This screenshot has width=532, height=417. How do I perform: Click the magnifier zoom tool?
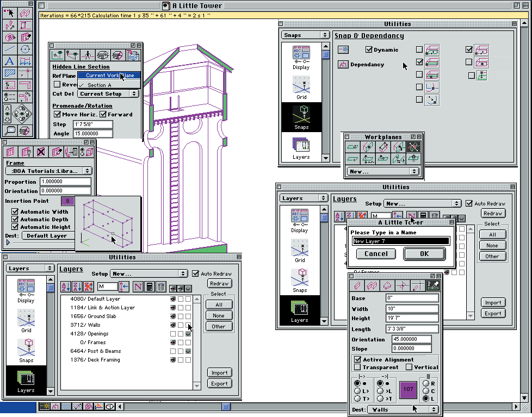pyautogui.click(x=10, y=130)
